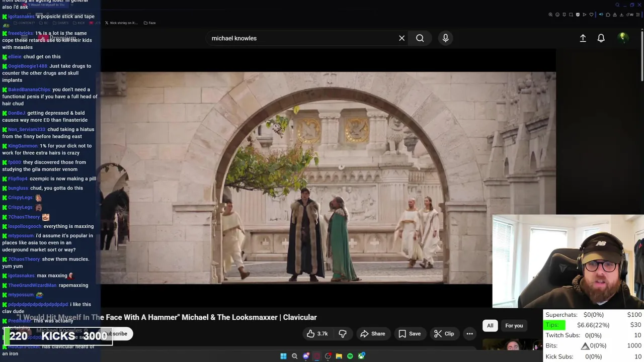Select the 'All' filter chip
The width and height of the screenshot is (644, 362).
[x=490, y=326]
